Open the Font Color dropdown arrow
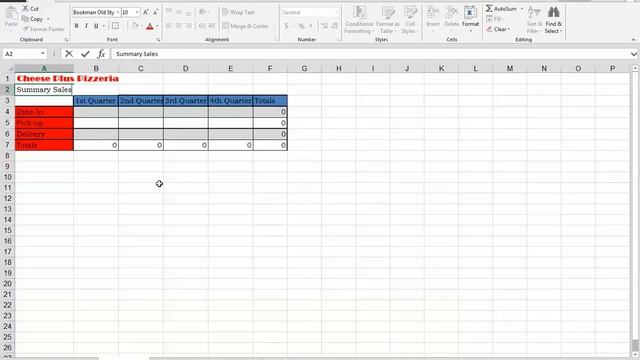The height and width of the screenshot is (360, 640). (157, 26)
